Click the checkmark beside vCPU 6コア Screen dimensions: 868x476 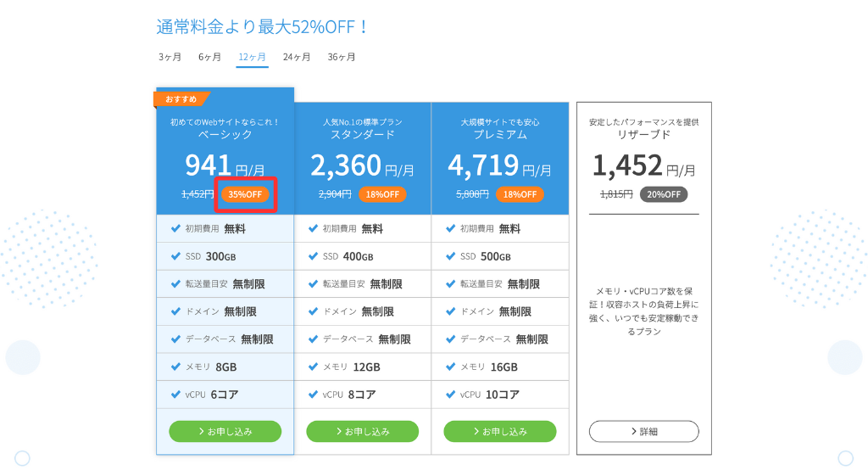click(175, 394)
